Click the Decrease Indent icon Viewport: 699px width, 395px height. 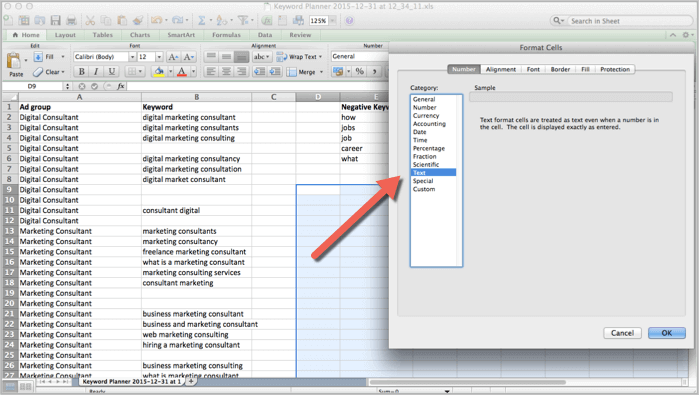[x=259, y=71]
